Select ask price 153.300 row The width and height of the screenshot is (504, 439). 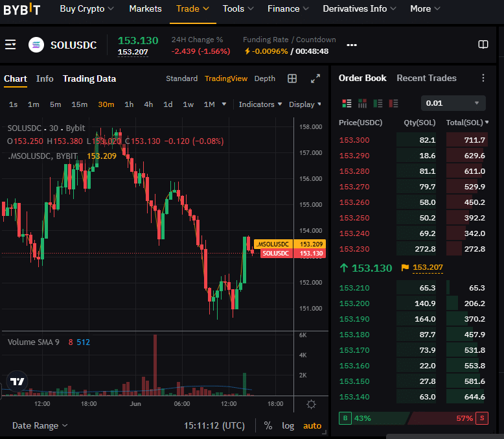pyautogui.click(x=413, y=140)
